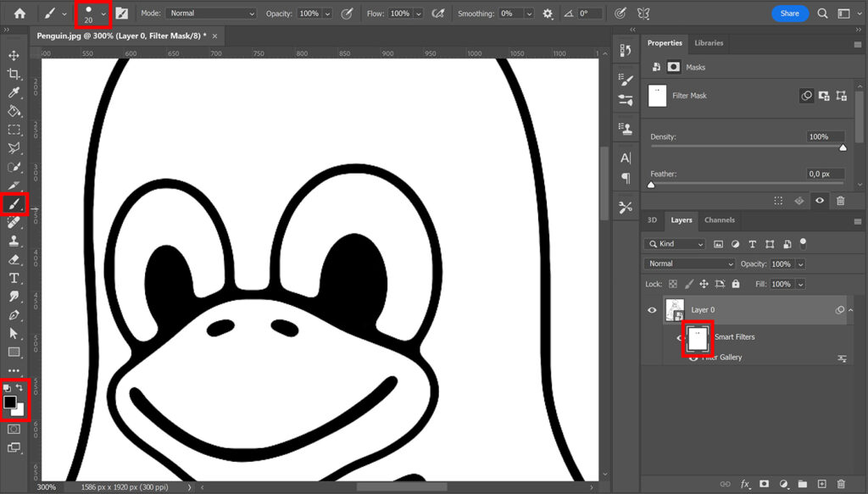The image size is (868, 494).
Task: Select the Smart Filters mask thumbnail
Action: click(x=698, y=339)
